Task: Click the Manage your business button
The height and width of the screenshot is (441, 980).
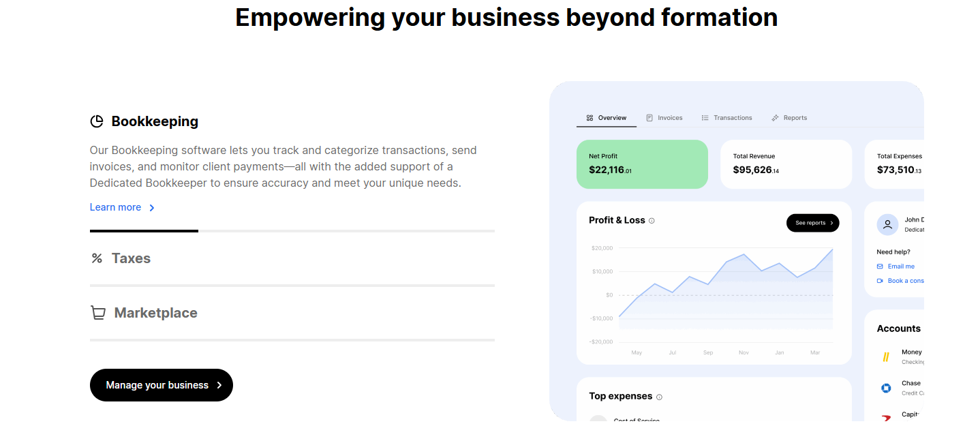Action: pyautogui.click(x=162, y=385)
